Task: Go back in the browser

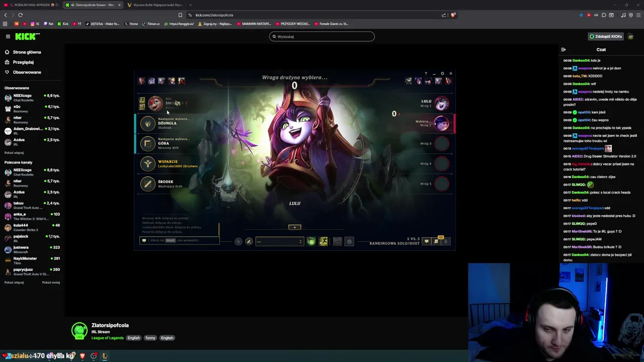Action: [6, 15]
